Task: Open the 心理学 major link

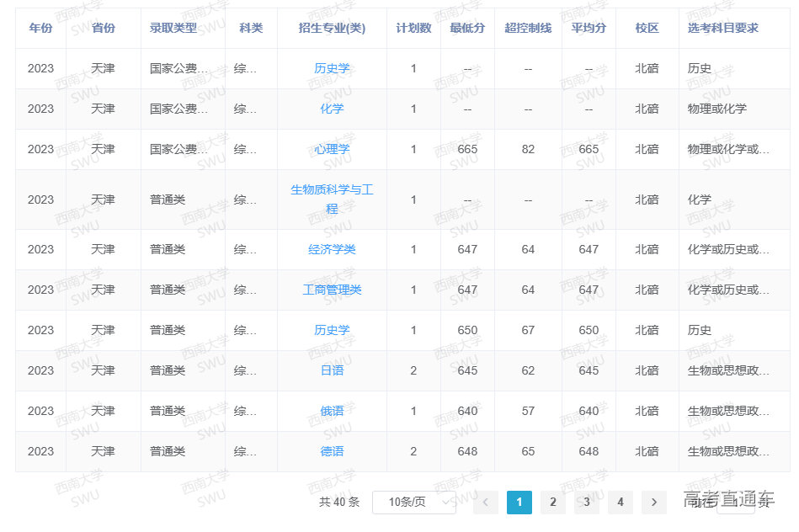Action: coord(332,149)
